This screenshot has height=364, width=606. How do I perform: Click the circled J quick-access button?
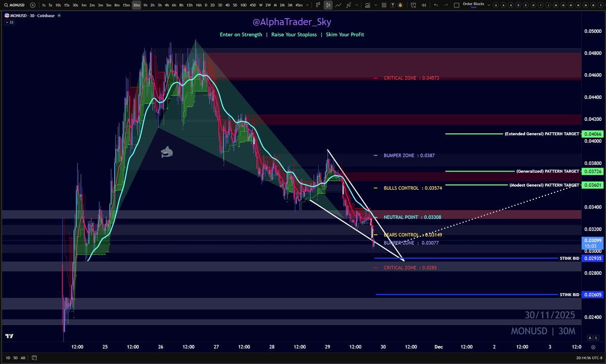[548, 5]
